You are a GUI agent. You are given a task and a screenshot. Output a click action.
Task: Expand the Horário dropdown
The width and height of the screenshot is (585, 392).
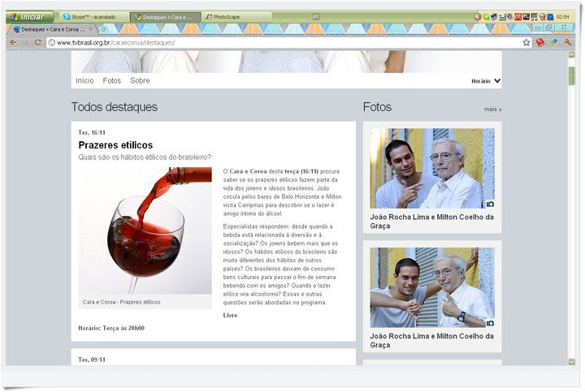point(486,81)
